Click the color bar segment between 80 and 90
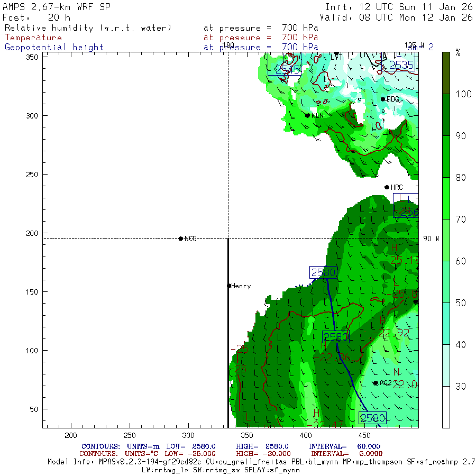The height and width of the screenshot is (476, 476). tap(446, 157)
